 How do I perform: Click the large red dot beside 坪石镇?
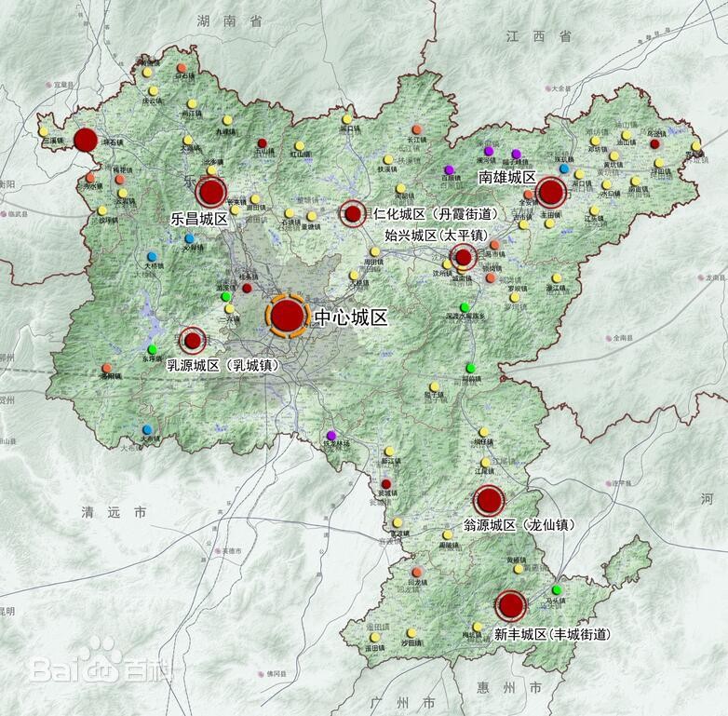point(86,140)
